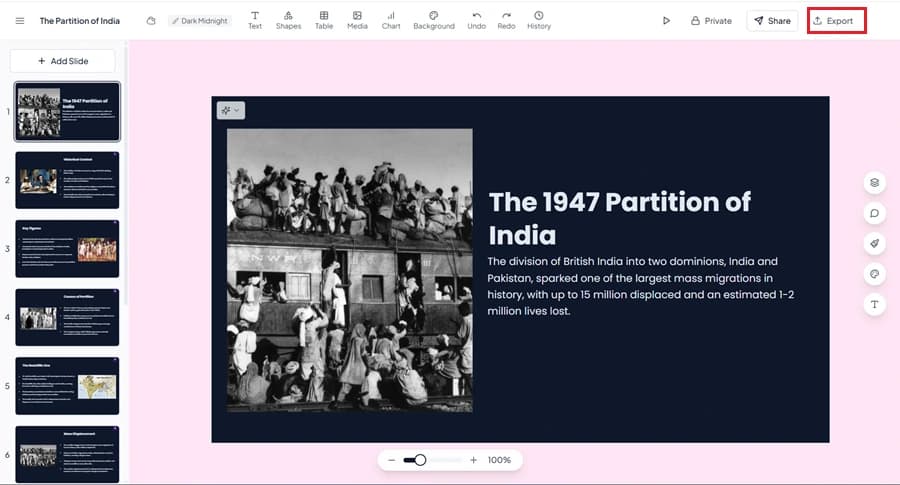The height and width of the screenshot is (485, 900).
Task: Open the hamburger menu icon
Action: tap(20, 21)
